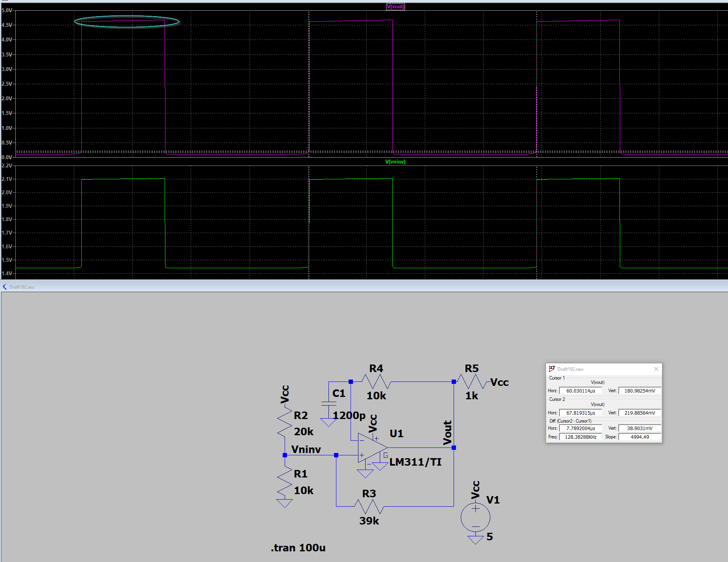This screenshot has width=728, height=562.
Task: Click Diff Horz field 7.7892004µs
Action: 580,428
